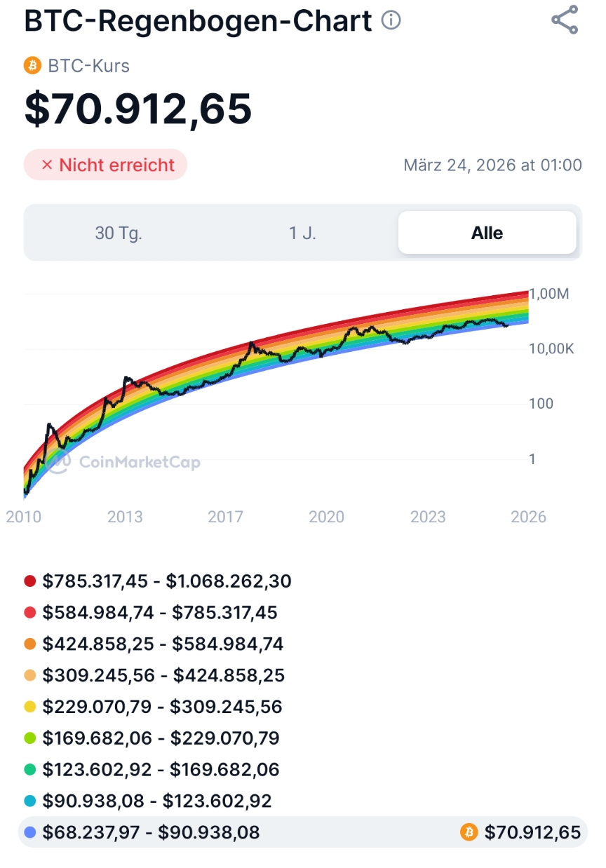Click the light orange dot of the $309.245,56 band

pyautogui.click(x=28, y=675)
